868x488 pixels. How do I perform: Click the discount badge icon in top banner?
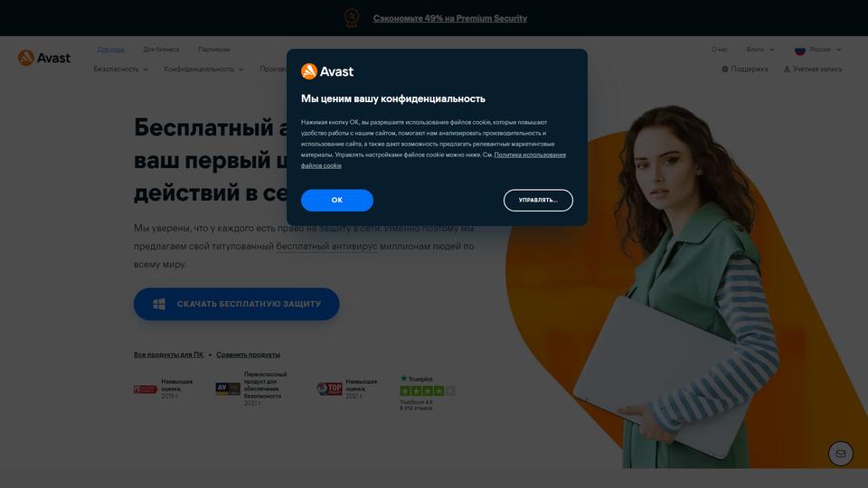pyautogui.click(x=352, y=18)
